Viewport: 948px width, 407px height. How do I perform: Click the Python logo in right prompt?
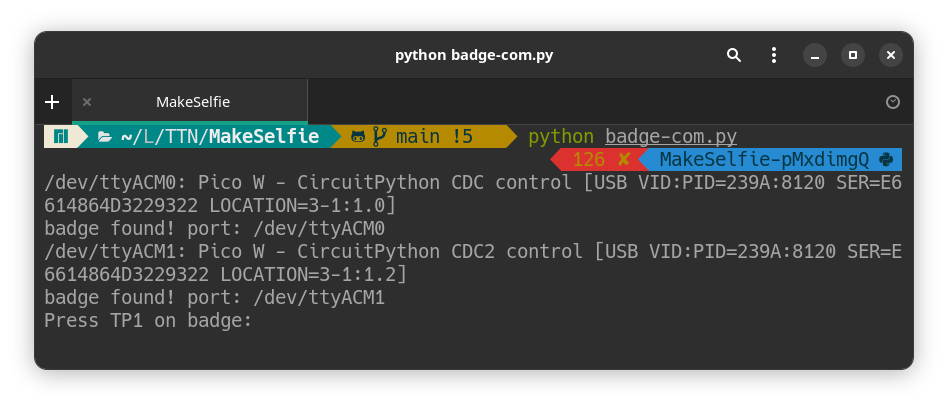pyautogui.click(x=886, y=159)
